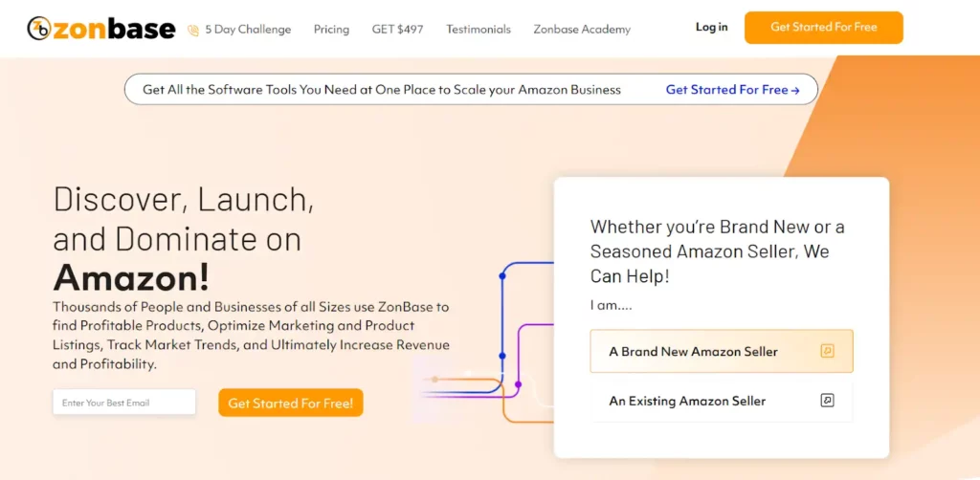Image resolution: width=980 pixels, height=480 pixels.
Task: Open the GET $497 menu item
Action: (x=397, y=30)
